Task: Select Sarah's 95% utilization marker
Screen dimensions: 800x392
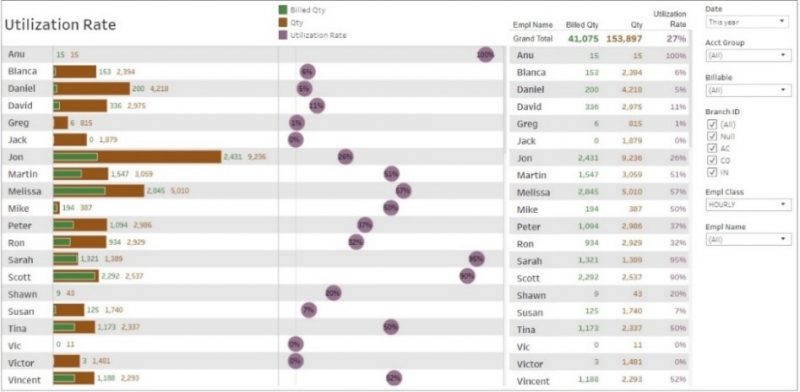Action: point(477,259)
